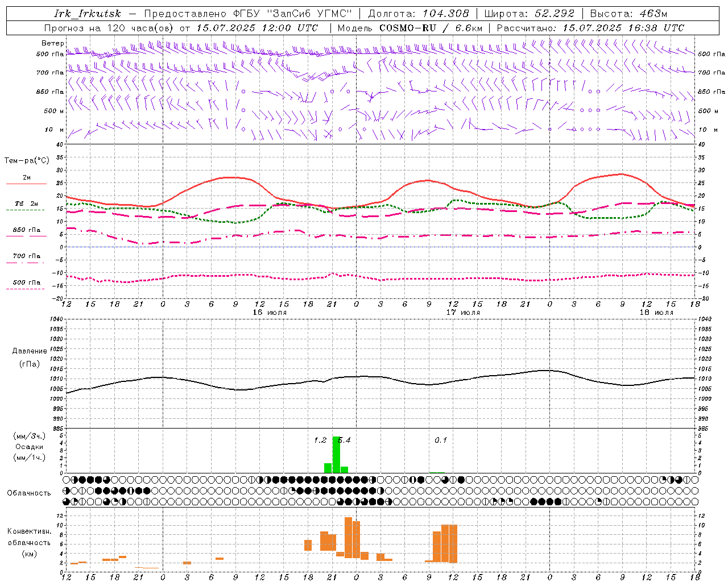Click the '1.2' precipitation value
The width and height of the screenshot is (728, 582).
(x=320, y=440)
